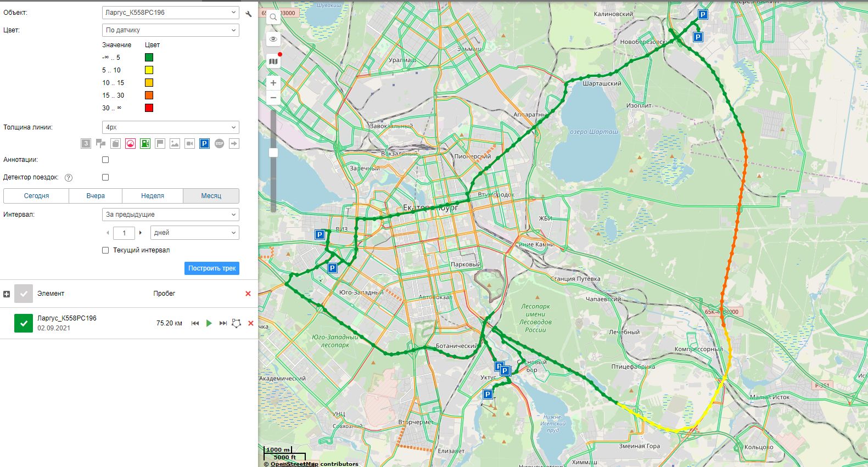Enable the Детектор поездок checkbox
Screen dimensions: 868x467
pyautogui.click(x=105, y=177)
